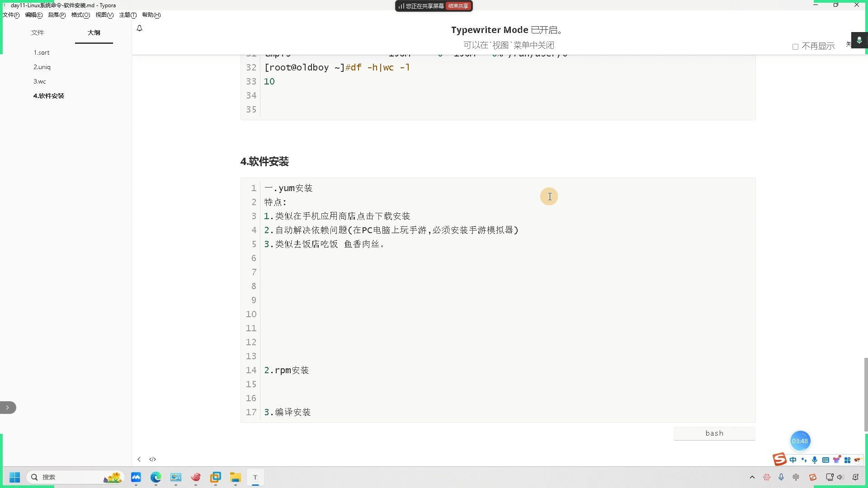Toggle Sogou punctuation mode icon
868x488 pixels.
[804, 460]
